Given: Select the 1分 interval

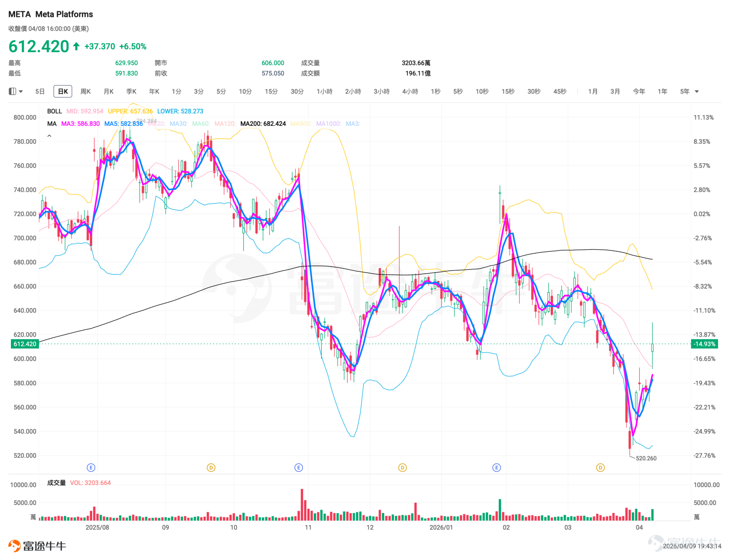Looking at the screenshot, I should pos(177,92).
